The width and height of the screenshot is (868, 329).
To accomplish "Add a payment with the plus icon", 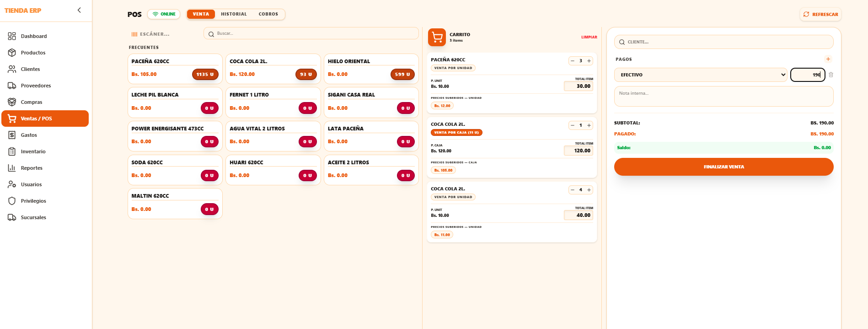I will [x=828, y=59].
